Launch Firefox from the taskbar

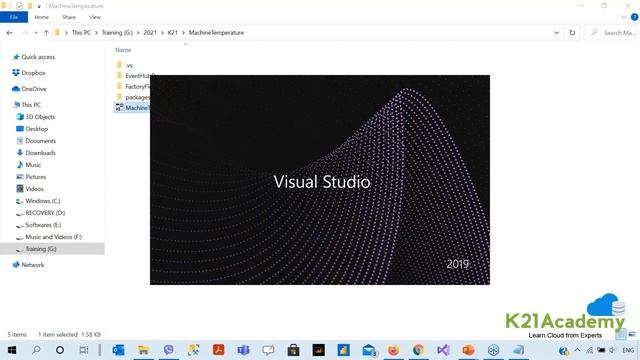coord(393,350)
